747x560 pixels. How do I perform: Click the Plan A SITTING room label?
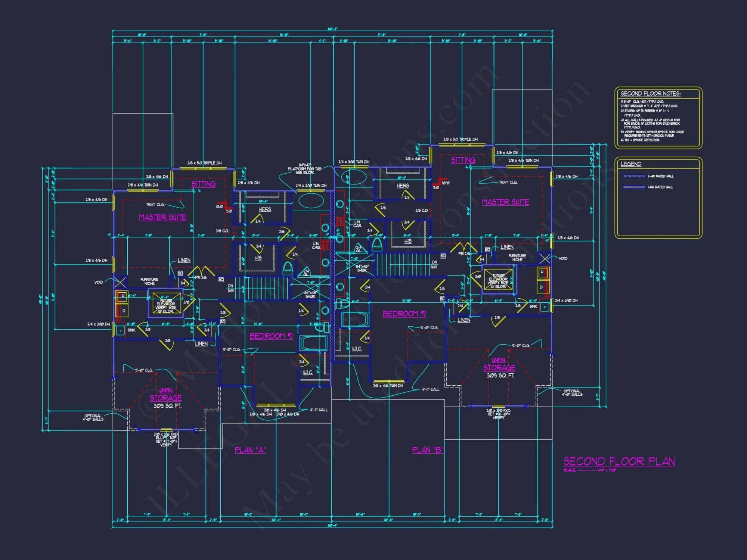coord(204,184)
